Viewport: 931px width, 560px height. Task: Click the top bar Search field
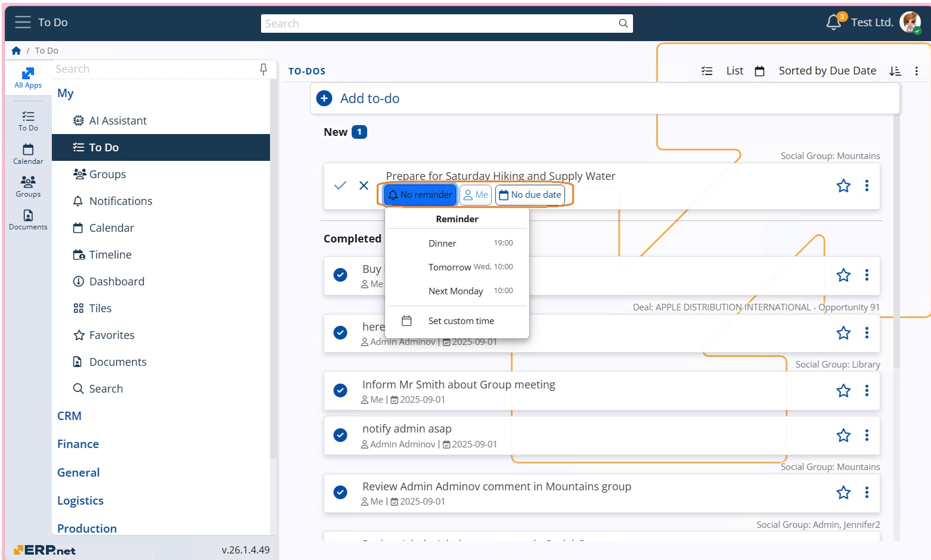(439, 23)
